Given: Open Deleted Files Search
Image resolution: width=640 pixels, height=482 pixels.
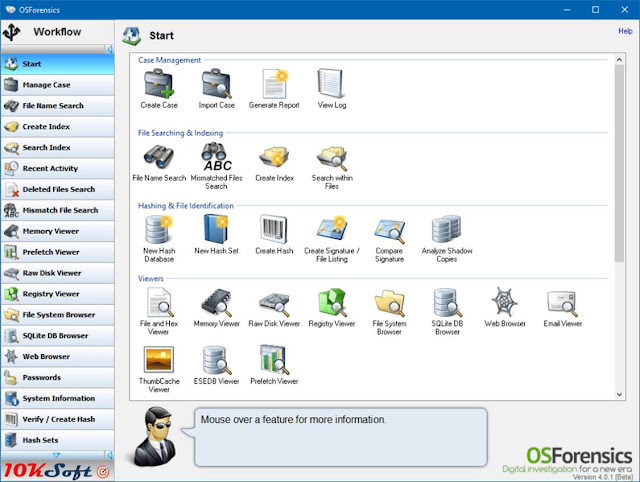Looking at the screenshot, I should [58, 189].
